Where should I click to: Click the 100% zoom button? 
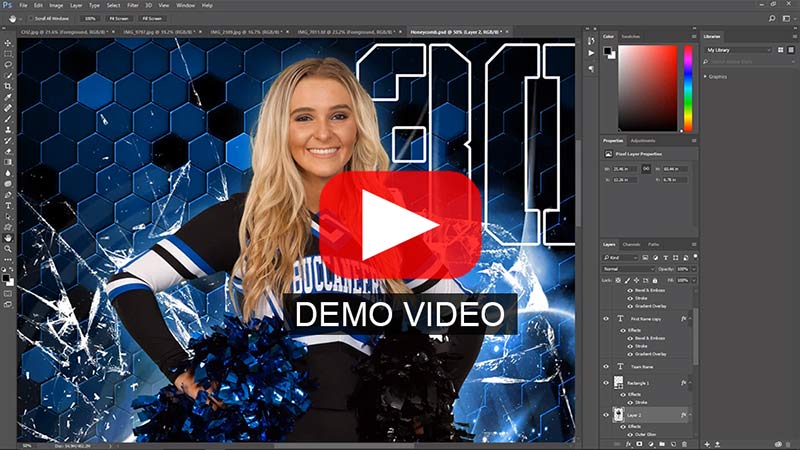(90, 18)
